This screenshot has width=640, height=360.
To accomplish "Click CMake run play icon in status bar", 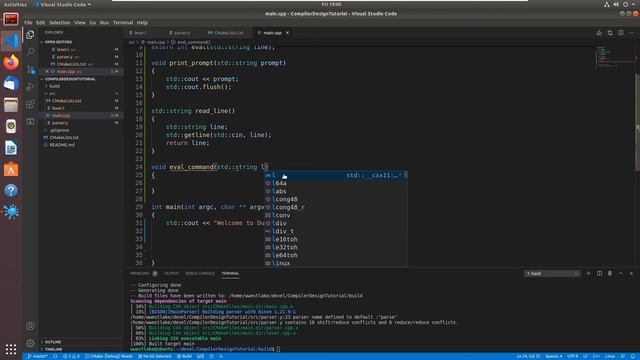I will [x=221, y=356].
